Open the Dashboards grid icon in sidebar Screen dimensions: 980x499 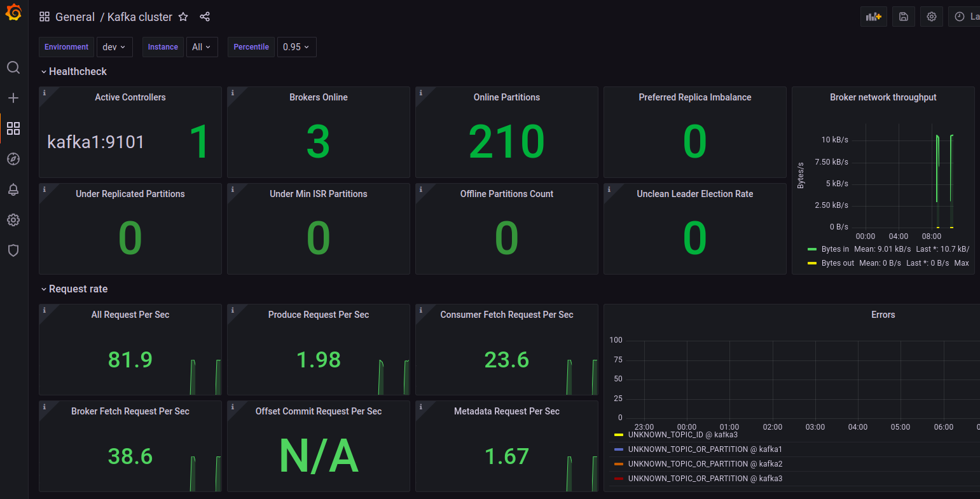point(13,128)
